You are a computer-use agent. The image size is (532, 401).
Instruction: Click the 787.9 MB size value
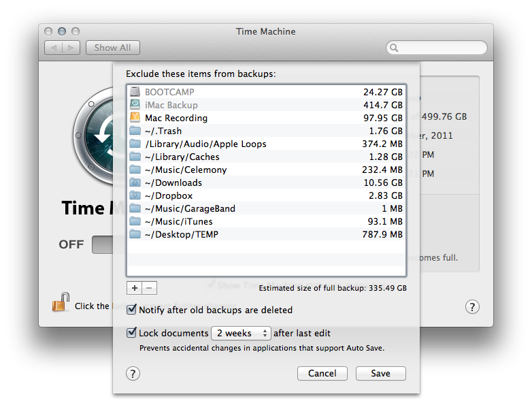tap(382, 234)
